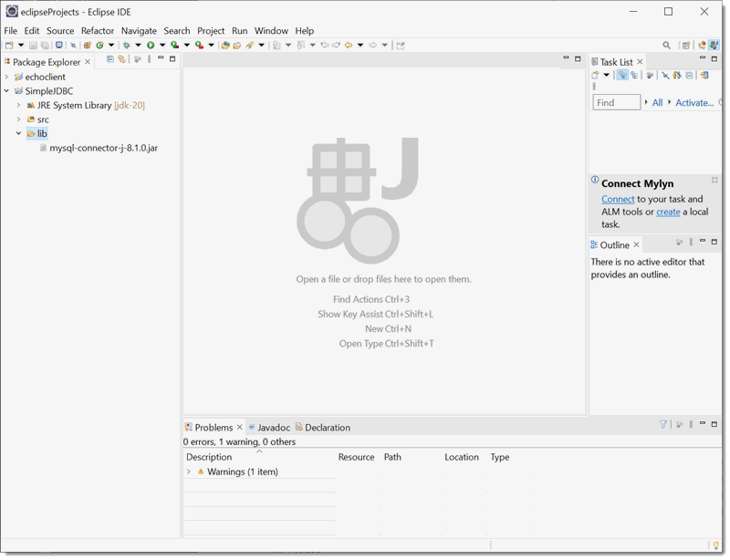Open the Refactor menu

click(98, 31)
